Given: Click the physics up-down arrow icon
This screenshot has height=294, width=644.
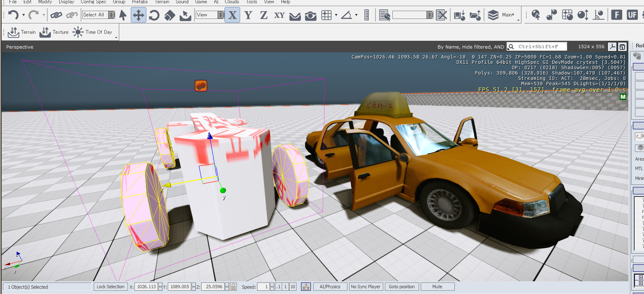Looking at the screenshot, I should pyautogui.click(x=583, y=15).
